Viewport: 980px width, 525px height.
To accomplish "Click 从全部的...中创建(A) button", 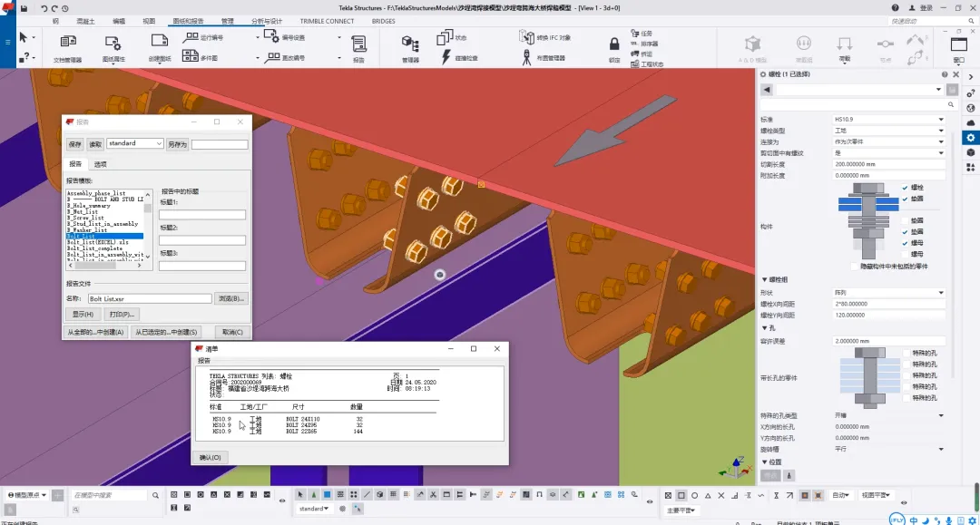I will [x=95, y=332].
